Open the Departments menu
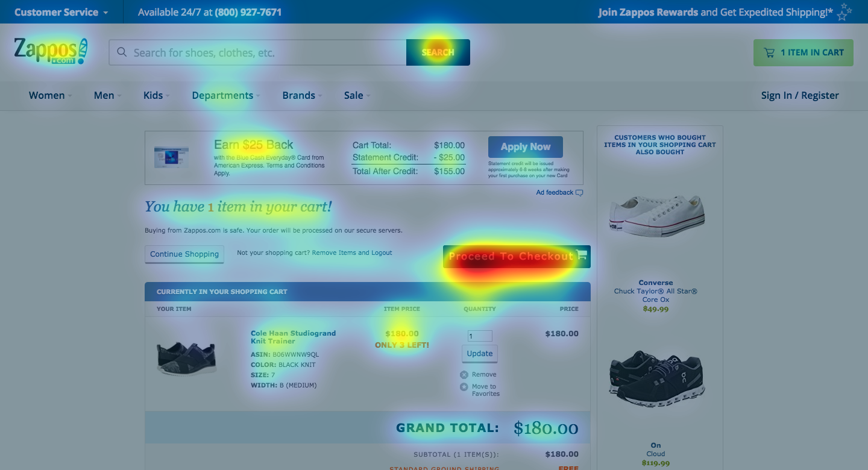Viewport: 868px width, 470px height. coord(226,95)
